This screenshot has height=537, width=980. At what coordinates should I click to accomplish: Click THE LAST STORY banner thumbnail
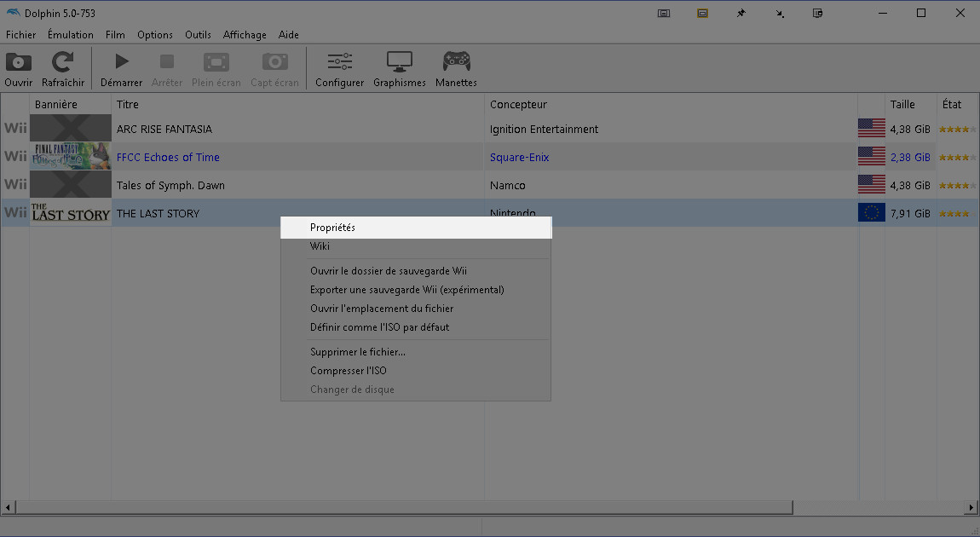(x=71, y=212)
